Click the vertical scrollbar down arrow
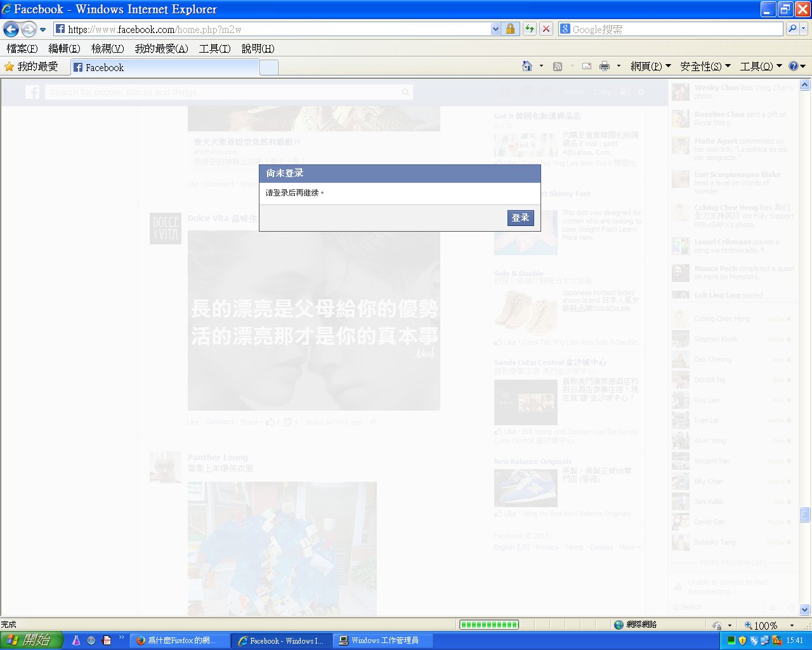Viewport: 812px width, 650px height. 805,609
